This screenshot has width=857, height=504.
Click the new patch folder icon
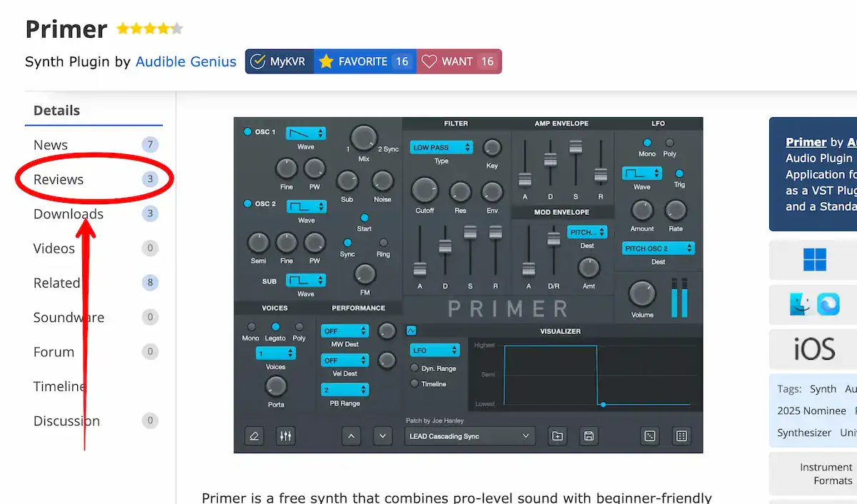click(x=557, y=435)
